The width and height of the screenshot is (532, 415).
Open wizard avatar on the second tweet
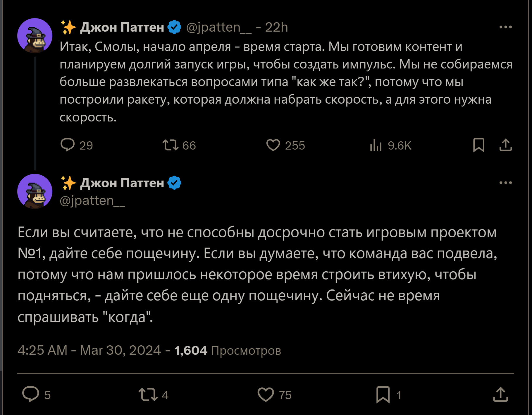[x=35, y=191]
